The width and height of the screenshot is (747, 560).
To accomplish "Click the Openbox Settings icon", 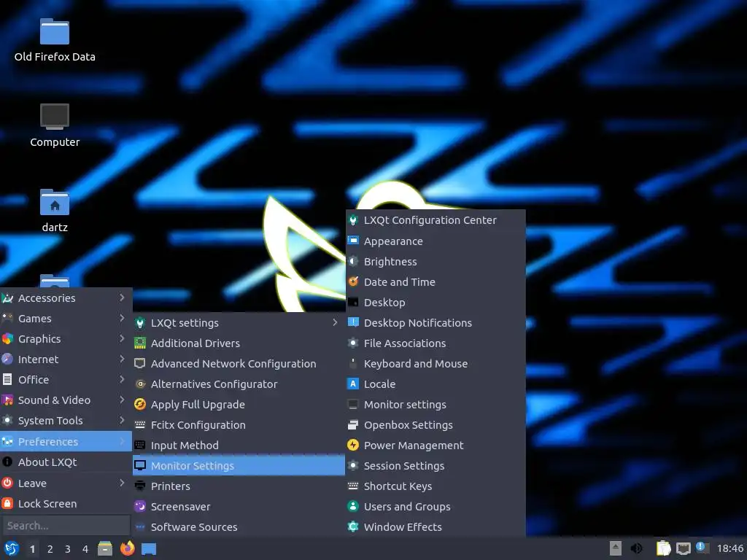I will click(353, 425).
